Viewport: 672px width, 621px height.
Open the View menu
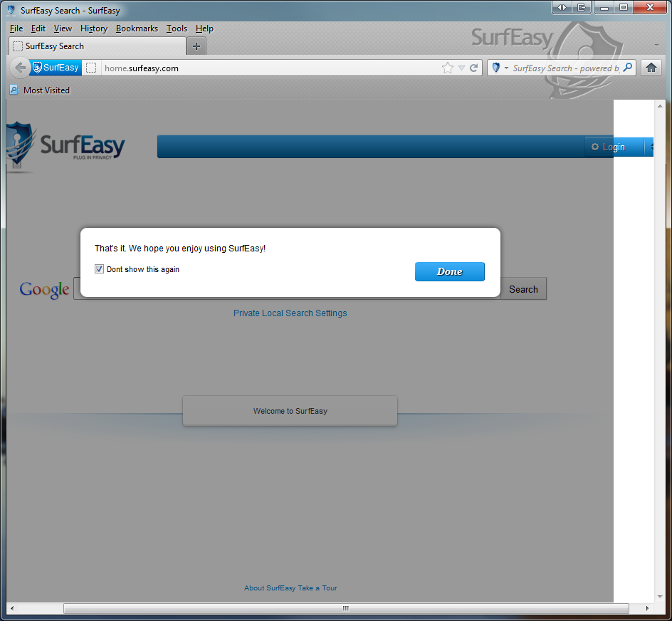point(63,28)
